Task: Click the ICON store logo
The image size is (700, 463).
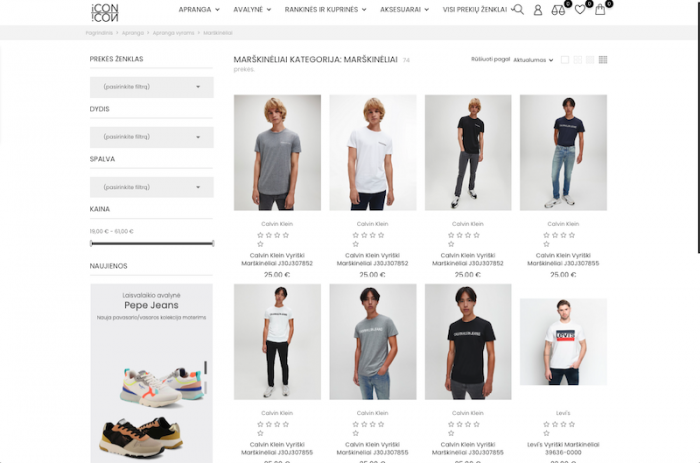Action: (105, 13)
